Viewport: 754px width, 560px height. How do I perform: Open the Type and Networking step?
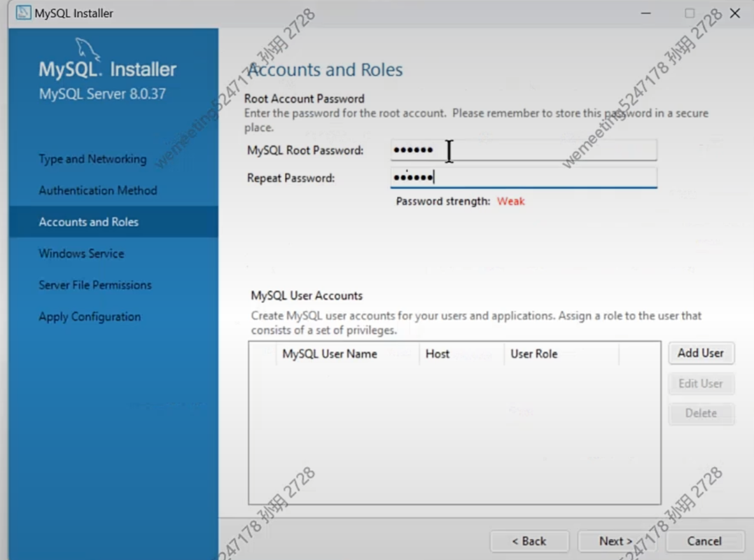pyautogui.click(x=93, y=159)
